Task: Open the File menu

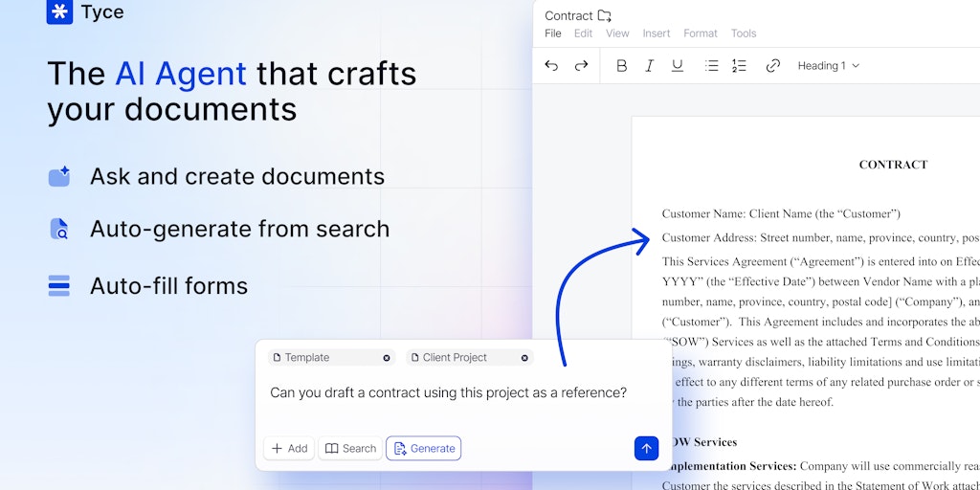Action: [x=553, y=33]
